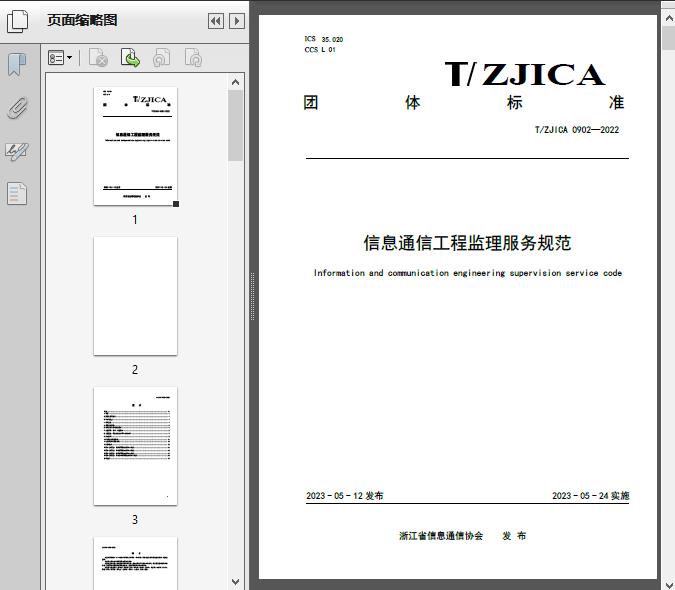Click the page 1 thumbnail resize corner handle
This screenshot has height=590, width=675.
176,204
